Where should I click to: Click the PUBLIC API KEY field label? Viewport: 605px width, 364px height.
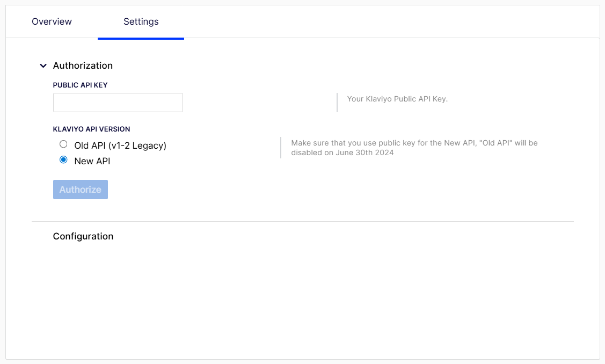[80, 85]
